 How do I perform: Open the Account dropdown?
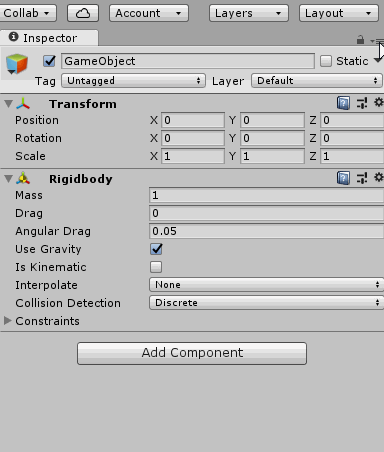point(149,13)
